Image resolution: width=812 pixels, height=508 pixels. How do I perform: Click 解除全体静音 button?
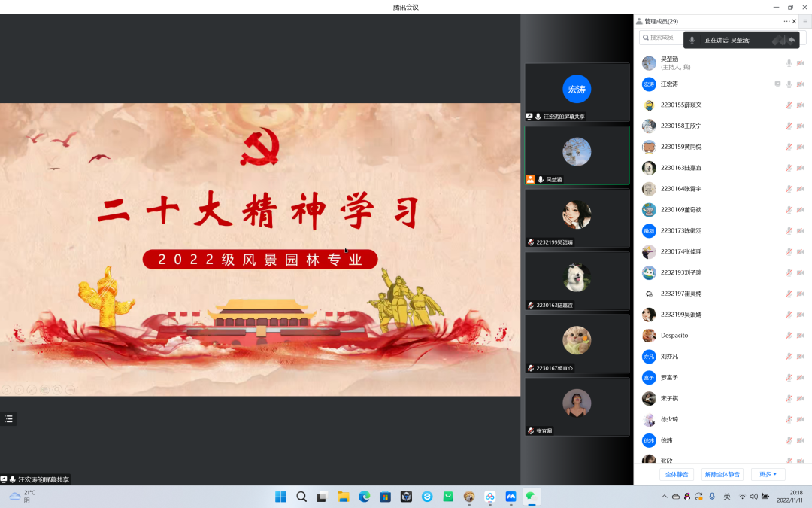click(x=722, y=474)
